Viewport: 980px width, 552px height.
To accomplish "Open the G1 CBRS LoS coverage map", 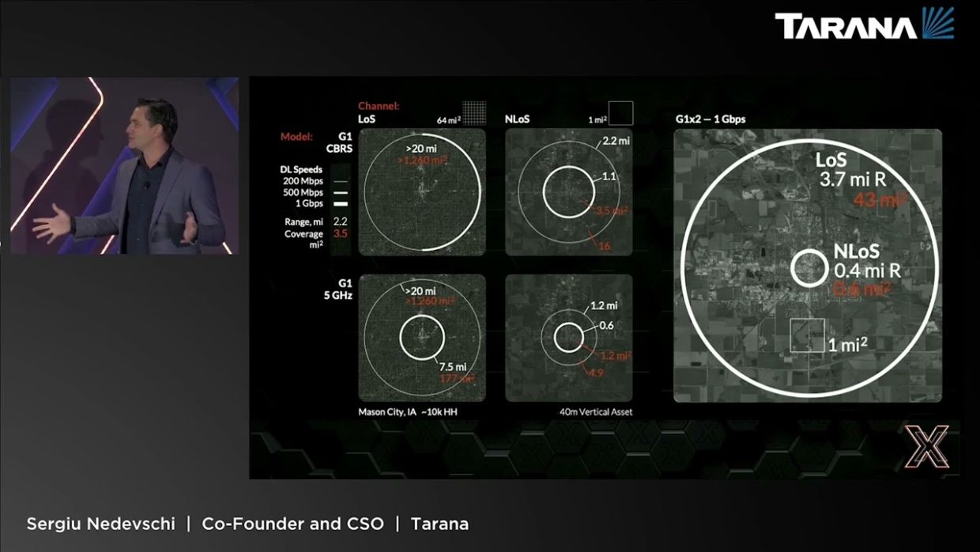I will pos(422,192).
